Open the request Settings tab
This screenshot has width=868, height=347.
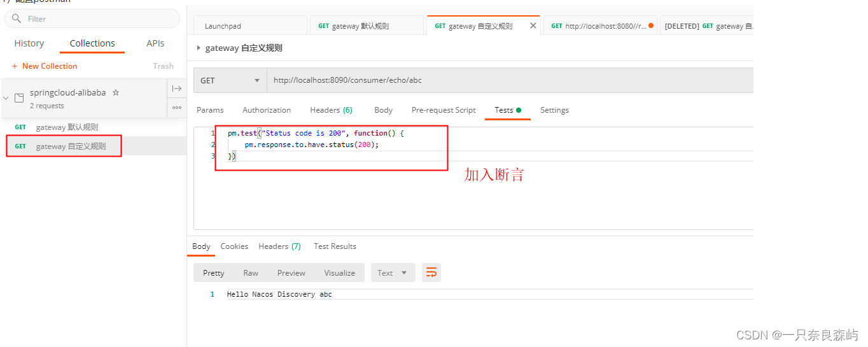click(554, 110)
